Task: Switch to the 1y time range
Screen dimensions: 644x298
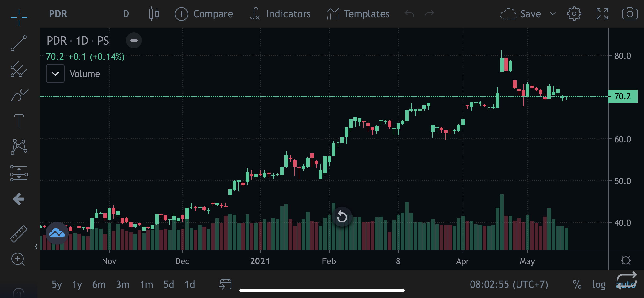Action: [x=77, y=285]
